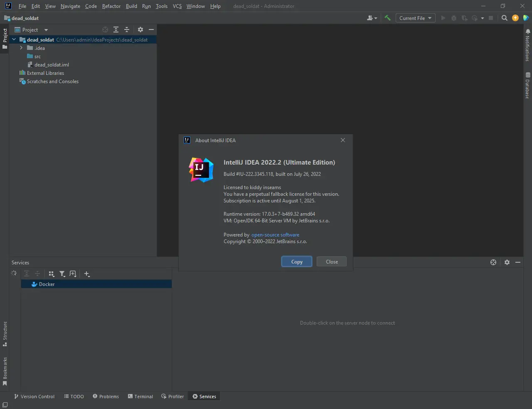Image resolution: width=532 pixels, height=409 pixels.
Task: Click the tool window quick-access icon in status bar
Action: [x=5, y=405]
